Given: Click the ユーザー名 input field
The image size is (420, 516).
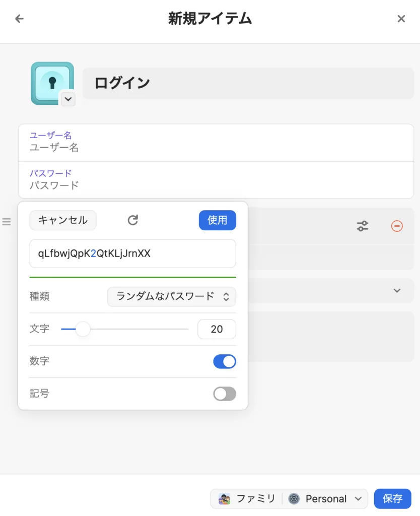Looking at the screenshot, I should pos(216,148).
